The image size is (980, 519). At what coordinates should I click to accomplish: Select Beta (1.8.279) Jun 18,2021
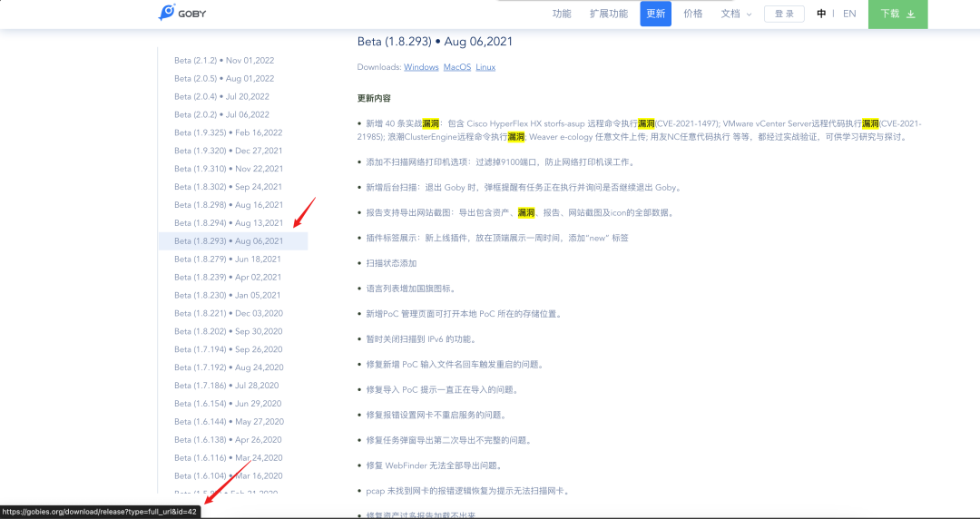[228, 259]
